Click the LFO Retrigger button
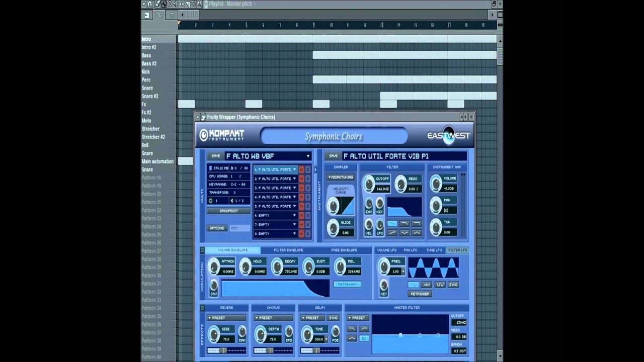 click(x=420, y=294)
